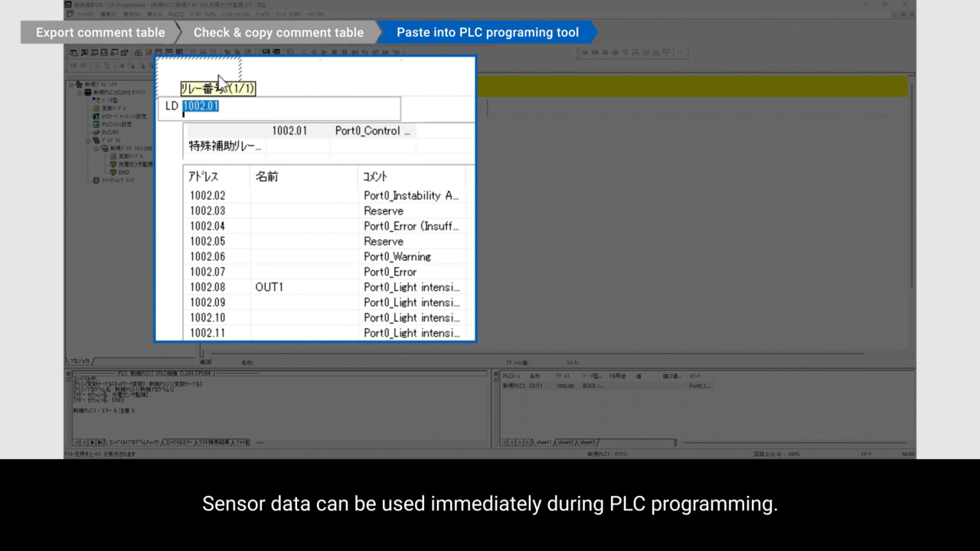
Task: Collapse the PLC [CJ2H] tree node
Action: [78, 93]
